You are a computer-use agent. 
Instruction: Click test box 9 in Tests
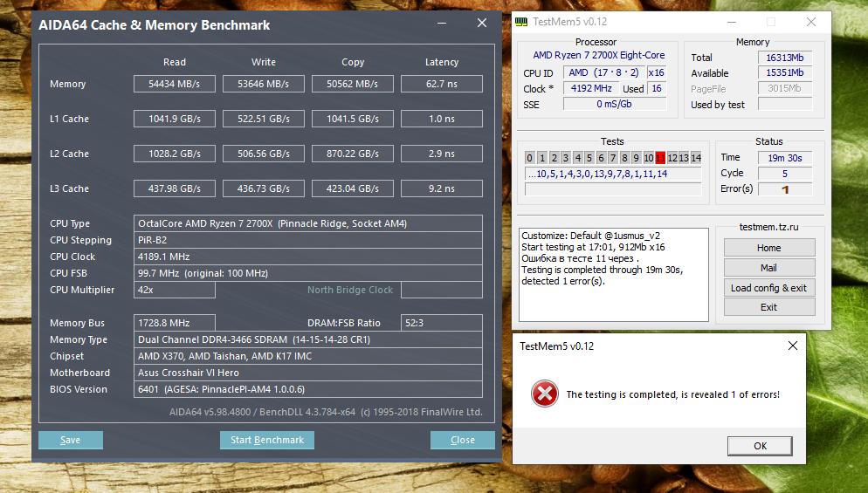click(x=637, y=158)
